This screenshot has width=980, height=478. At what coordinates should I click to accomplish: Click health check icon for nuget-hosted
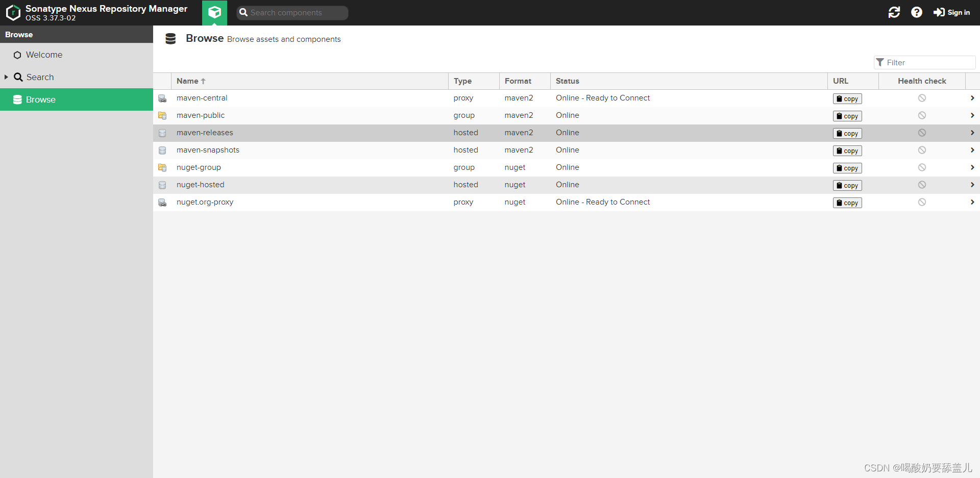(922, 185)
